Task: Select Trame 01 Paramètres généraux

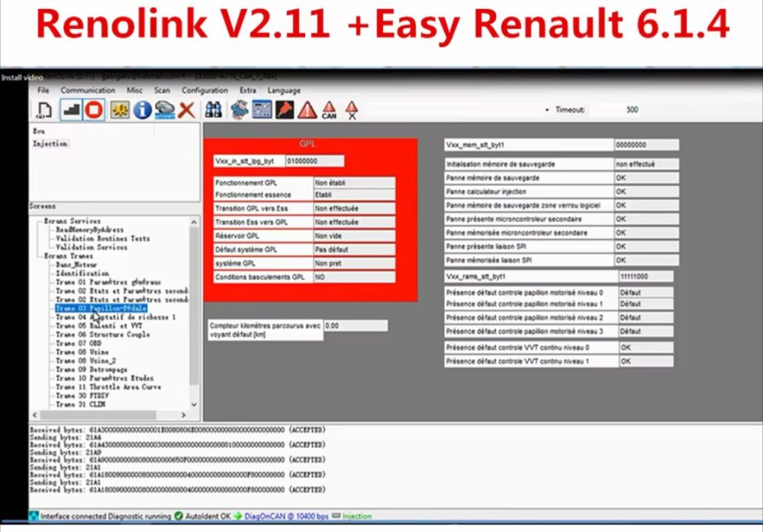Action: 108,282
